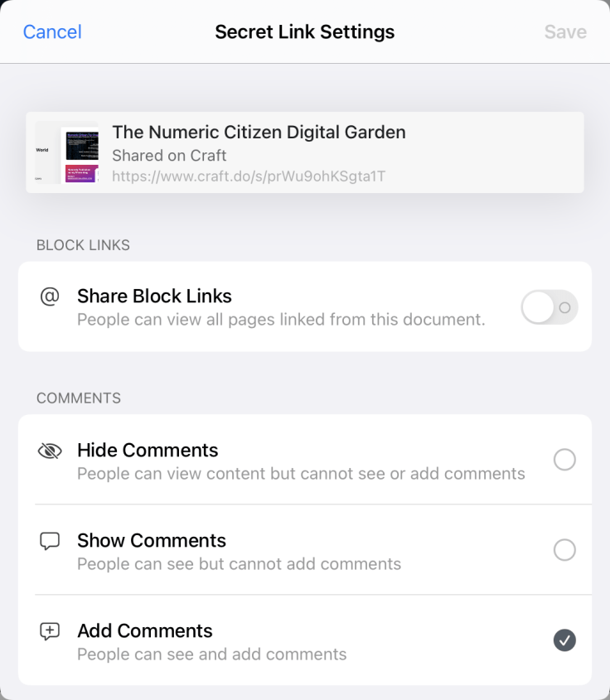Click the comment-plus icon beside Add Comments
Image resolution: width=610 pixels, height=700 pixels.
coord(50,630)
